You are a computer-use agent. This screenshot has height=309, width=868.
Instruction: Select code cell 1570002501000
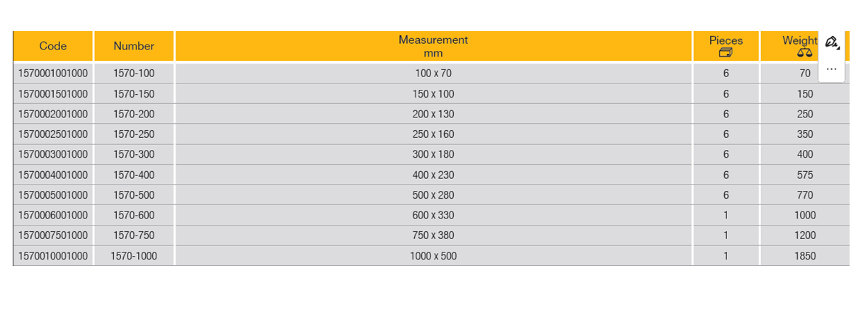53,134
